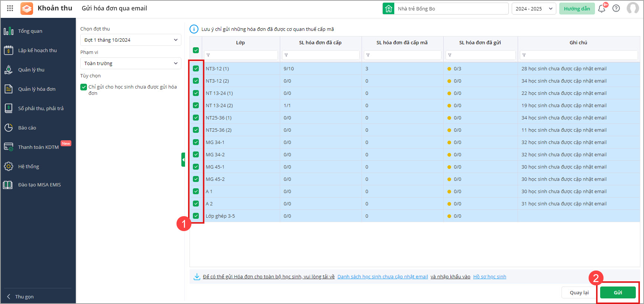Uncheck the MG 45-2 row checkbox
Image resolution: width=644 pixels, height=304 pixels.
(196, 179)
